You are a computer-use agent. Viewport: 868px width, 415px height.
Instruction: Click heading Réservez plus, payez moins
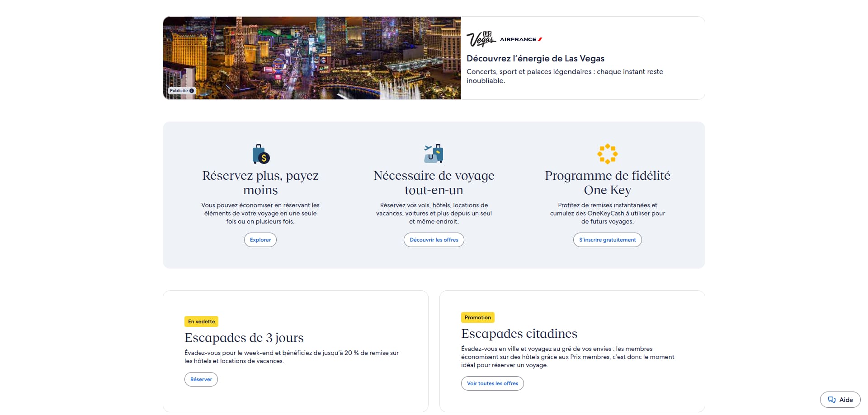click(x=260, y=182)
